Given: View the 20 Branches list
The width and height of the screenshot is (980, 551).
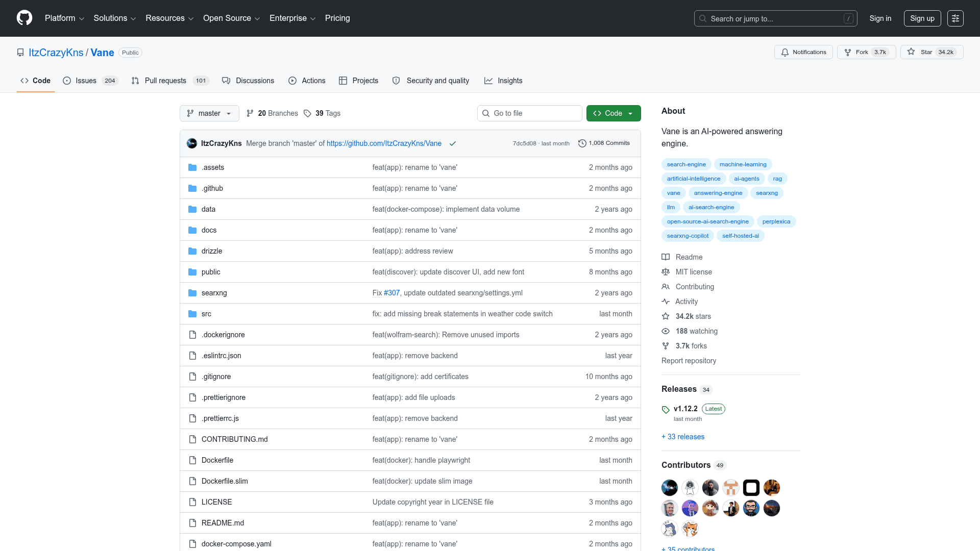Looking at the screenshot, I should pyautogui.click(x=272, y=113).
